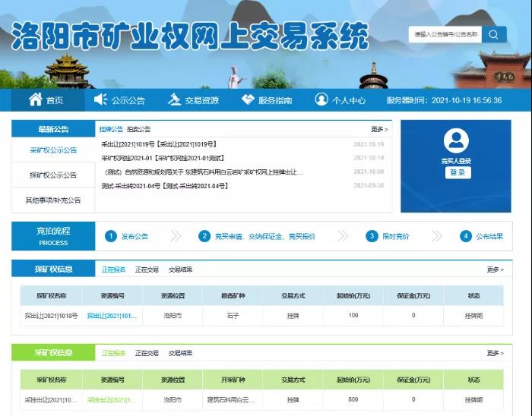Click 更多 in latest announcements panel
532x416 pixels.
[379, 129]
